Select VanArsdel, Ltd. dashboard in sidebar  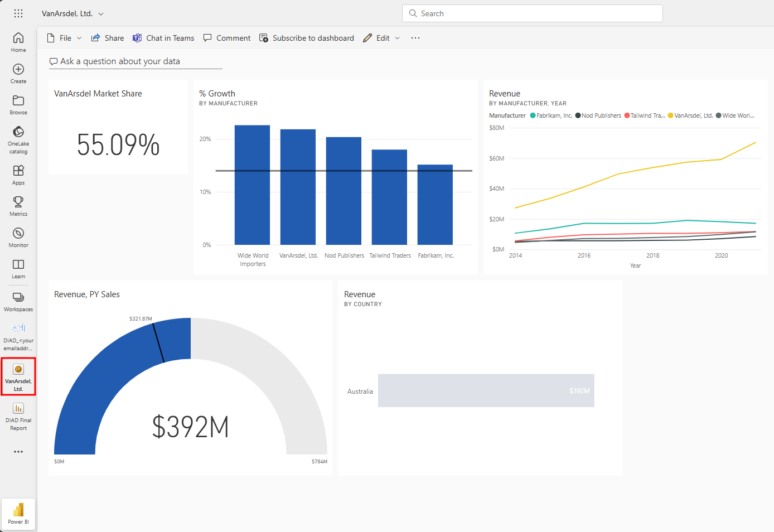coord(18,377)
